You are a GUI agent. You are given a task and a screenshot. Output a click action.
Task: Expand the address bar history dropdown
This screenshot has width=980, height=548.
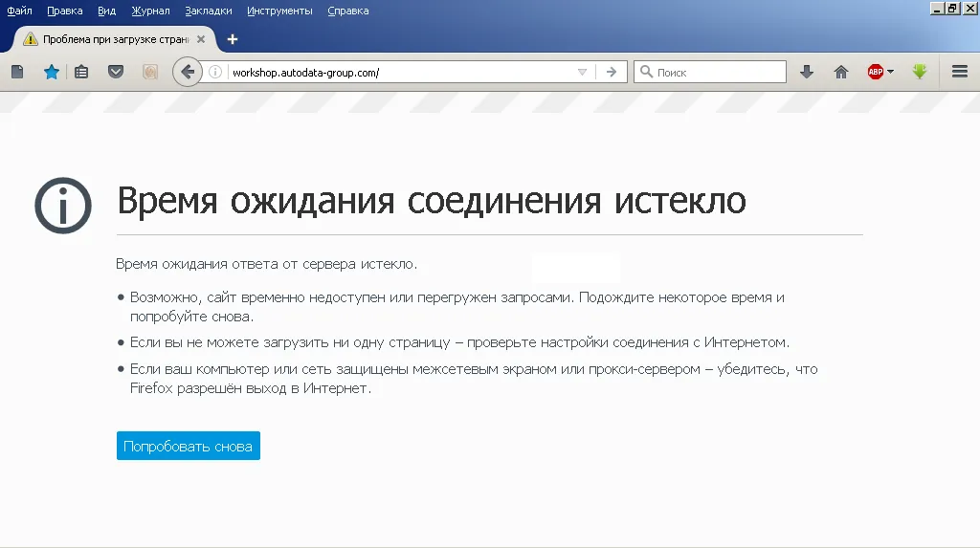point(582,72)
